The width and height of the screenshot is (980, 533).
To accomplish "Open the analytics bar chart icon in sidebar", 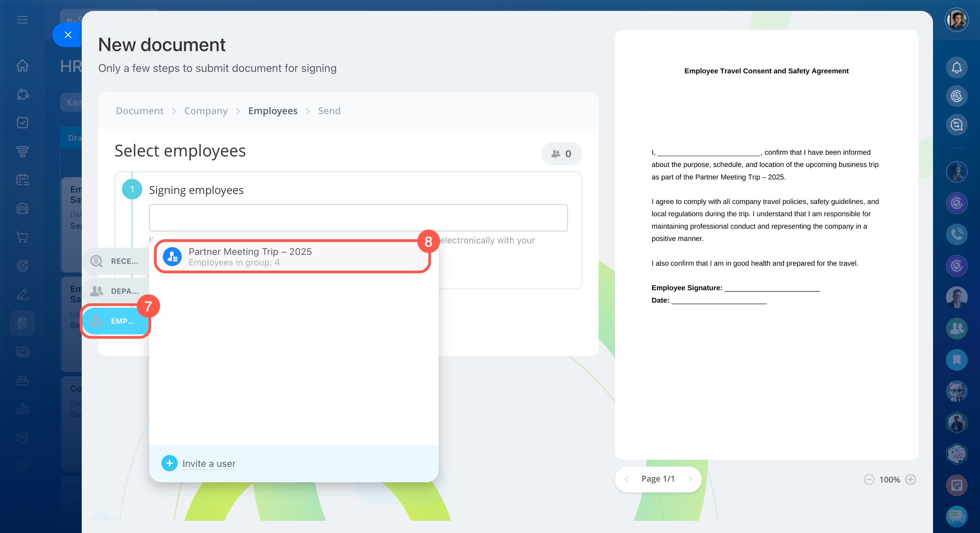I will [x=22, y=409].
